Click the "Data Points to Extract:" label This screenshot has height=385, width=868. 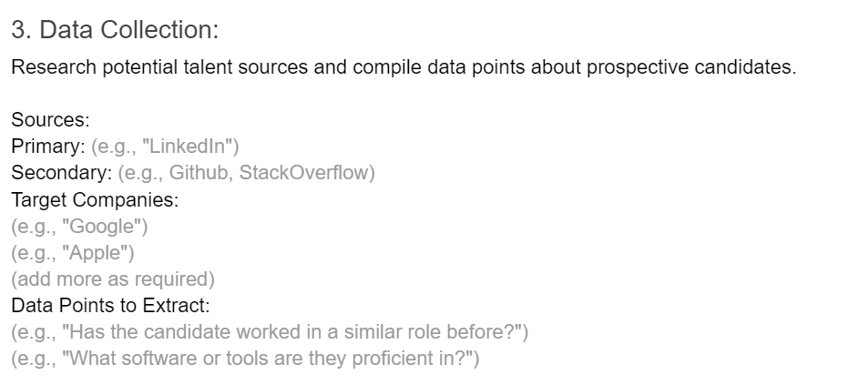click(111, 305)
